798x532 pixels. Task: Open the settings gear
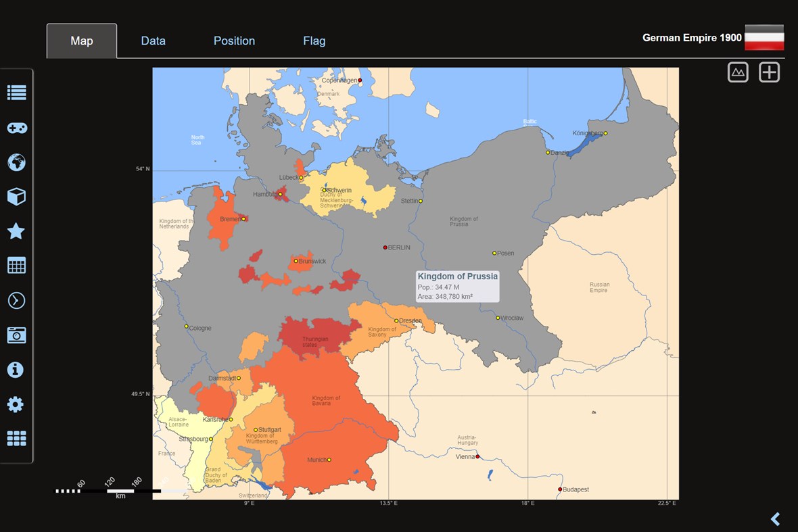(16, 404)
